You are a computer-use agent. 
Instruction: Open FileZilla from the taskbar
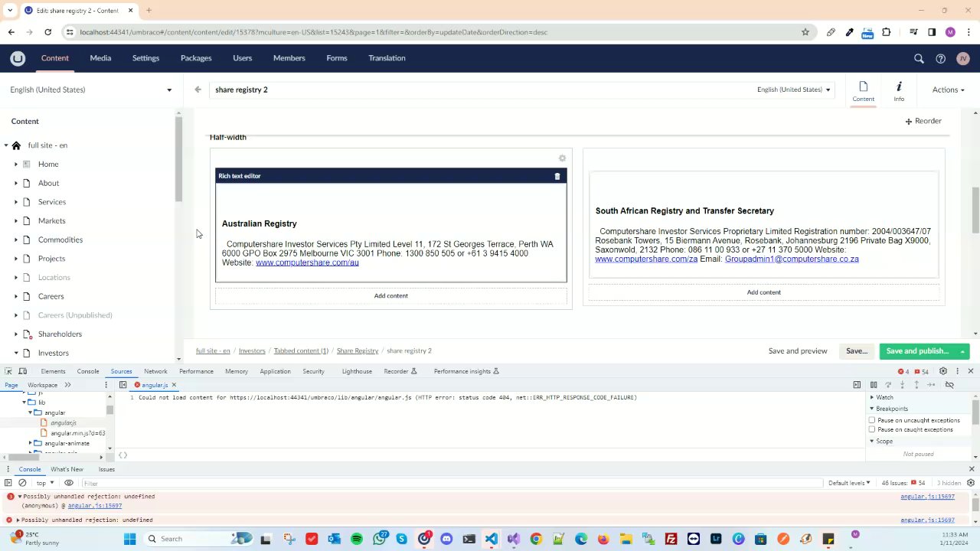click(x=671, y=539)
